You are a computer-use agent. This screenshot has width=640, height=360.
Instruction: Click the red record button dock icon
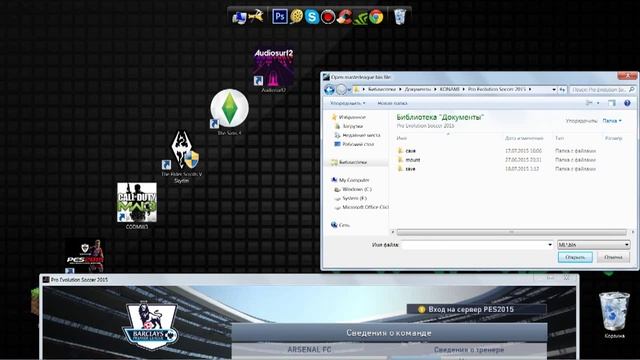click(x=328, y=17)
